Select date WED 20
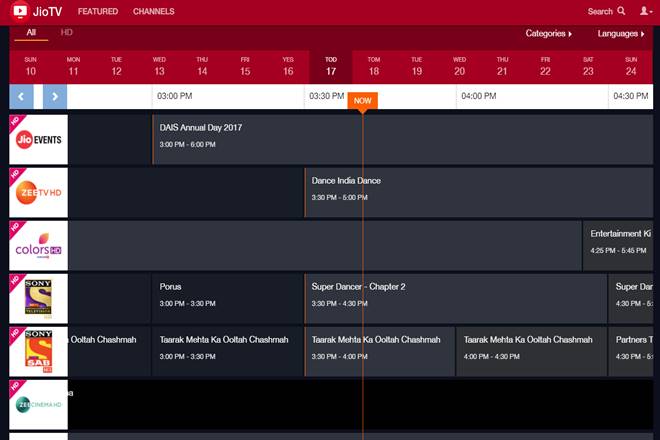 [460, 67]
